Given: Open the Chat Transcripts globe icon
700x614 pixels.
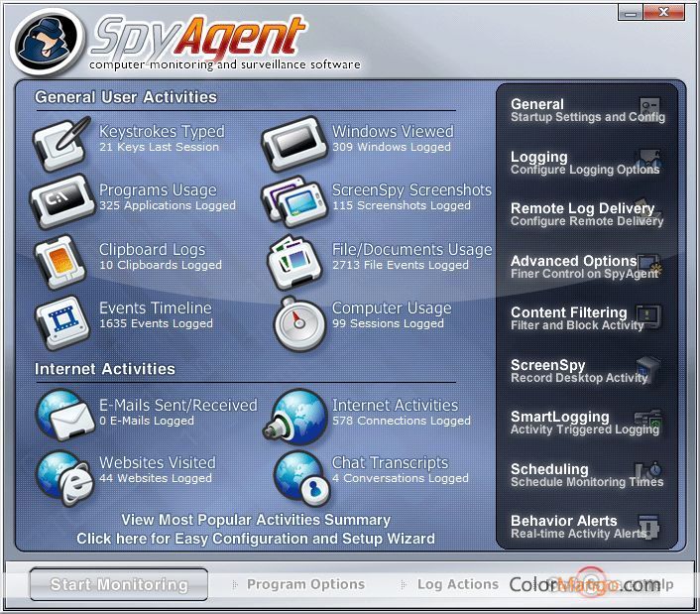Looking at the screenshot, I should (x=302, y=478).
